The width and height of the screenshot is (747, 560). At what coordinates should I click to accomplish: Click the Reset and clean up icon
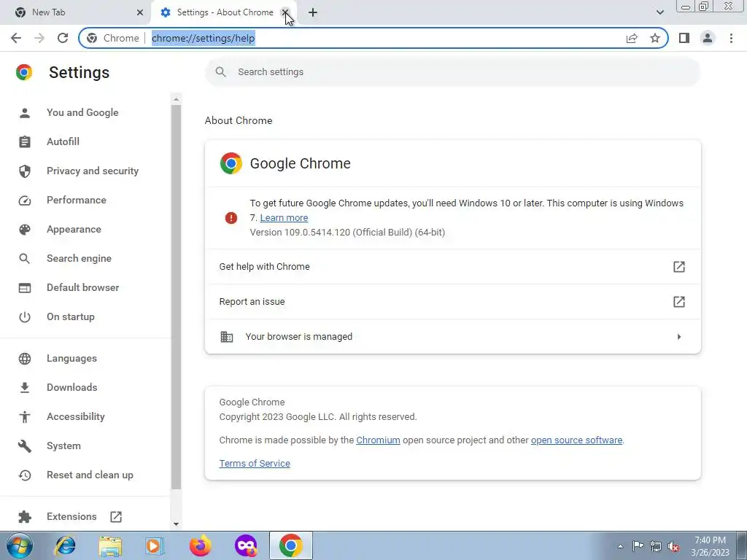pos(25,475)
